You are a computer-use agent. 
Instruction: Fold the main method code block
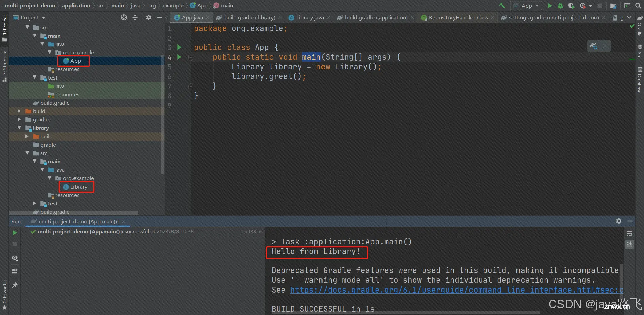pyautogui.click(x=191, y=57)
